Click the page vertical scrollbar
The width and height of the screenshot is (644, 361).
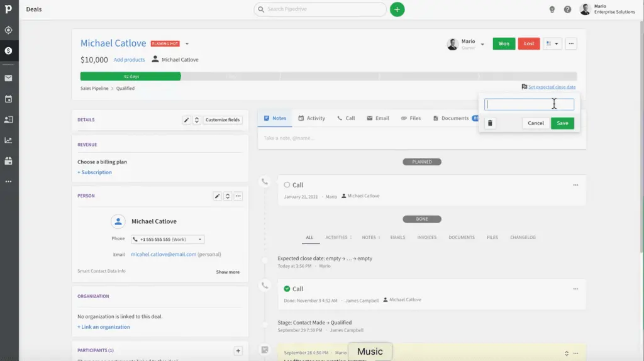pyautogui.click(x=641, y=135)
